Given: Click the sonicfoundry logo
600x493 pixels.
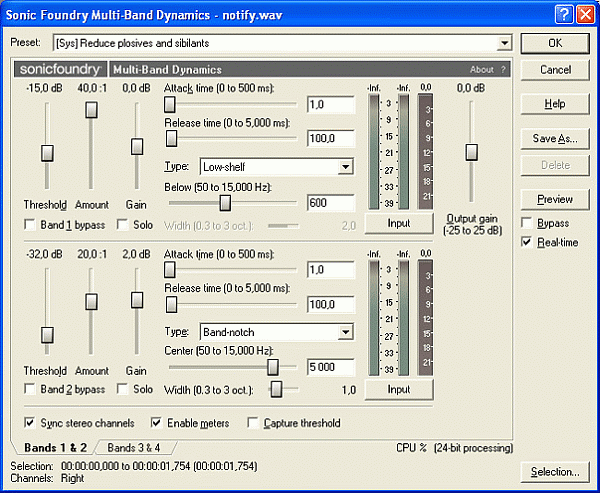Looking at the screenshot, I should [60, 70].
